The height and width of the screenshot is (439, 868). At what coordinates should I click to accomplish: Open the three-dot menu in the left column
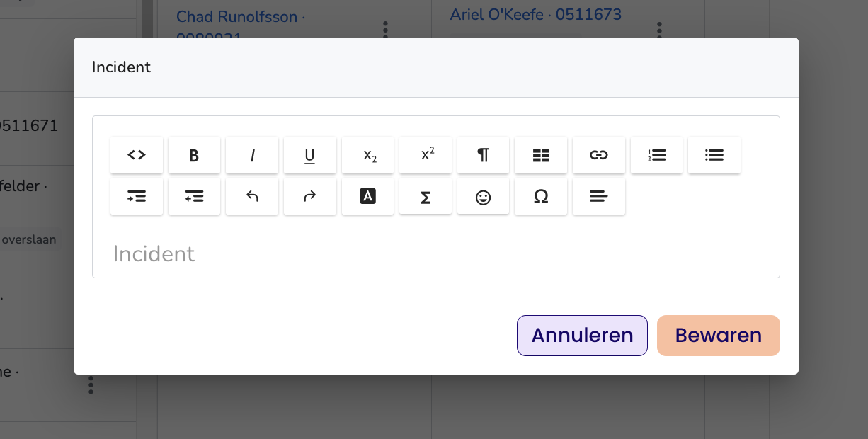[91, 385]
